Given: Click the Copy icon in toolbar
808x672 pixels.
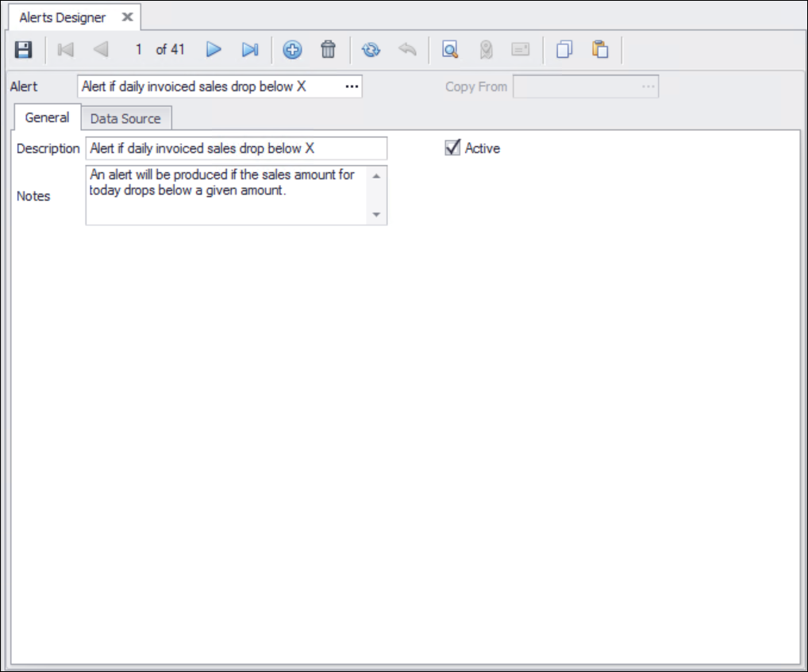Looking at the screenshot, I should point(564,50).
